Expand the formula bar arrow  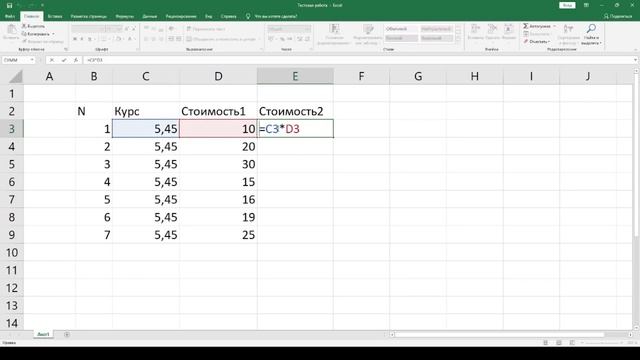coord(636,60)
